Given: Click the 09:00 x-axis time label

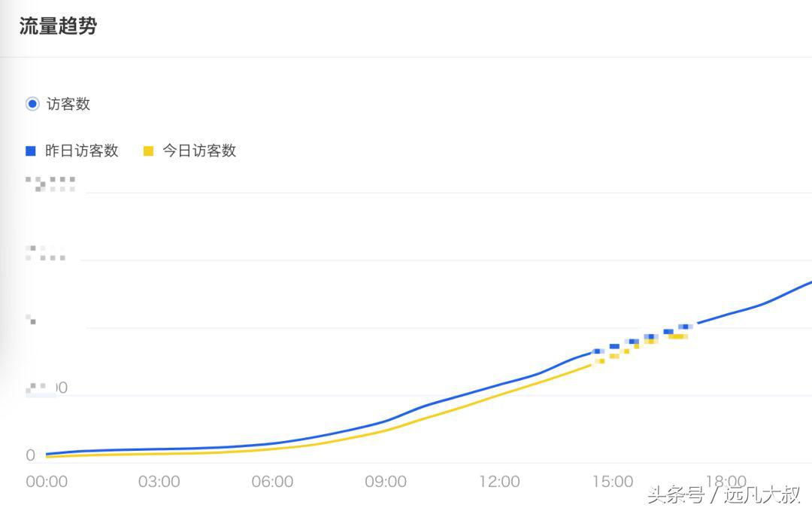Looking at the screenshot, I should click(x=386, y=482).
